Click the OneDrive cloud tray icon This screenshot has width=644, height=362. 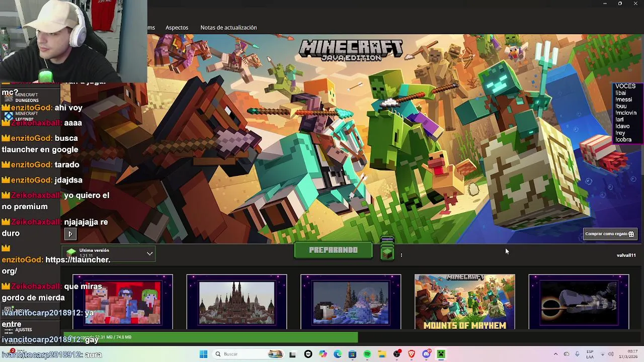coord(567,354)
